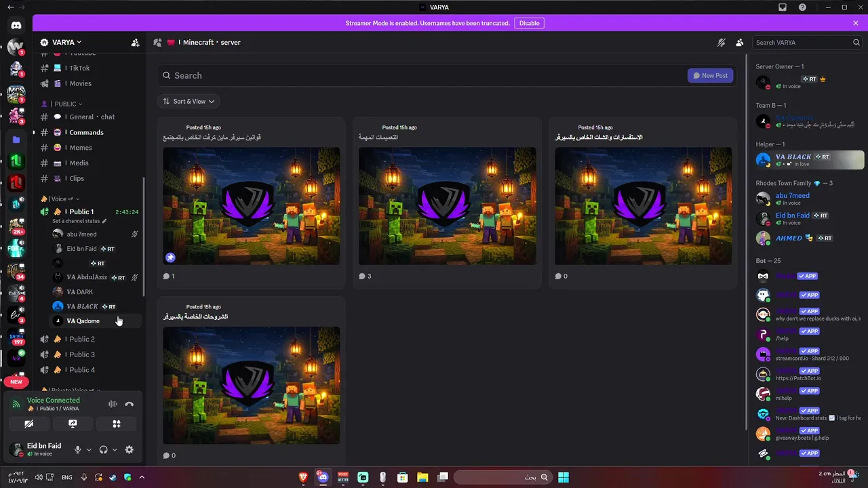Open Voicemeeter from the taskbar
The width and height of the screenshot is (868, 488).
pos(342,477)
